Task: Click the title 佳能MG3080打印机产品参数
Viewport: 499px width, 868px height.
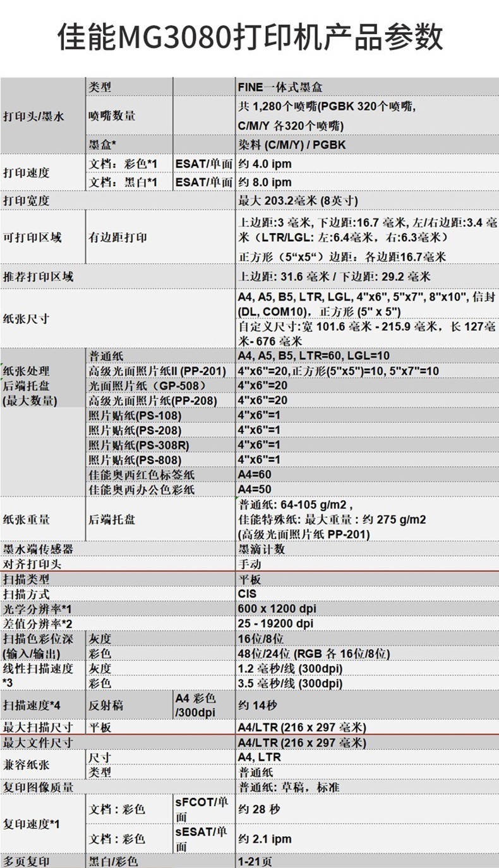Action: [x=249, y=38]
